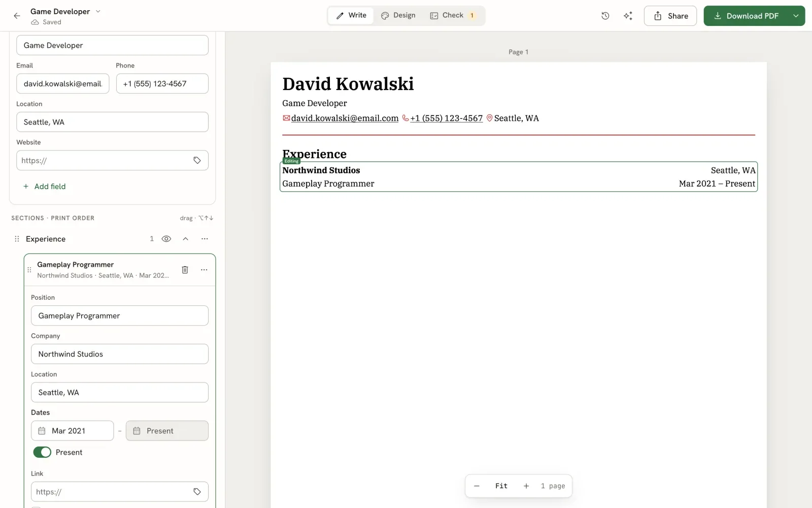Click the email link on resume preview
Screen dimensions: 812x508
(x=345, y=118)
